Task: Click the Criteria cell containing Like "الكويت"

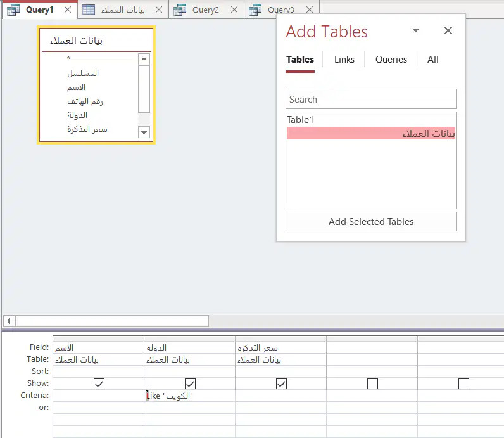Action: pyautogui.click(x=190, y=396)
